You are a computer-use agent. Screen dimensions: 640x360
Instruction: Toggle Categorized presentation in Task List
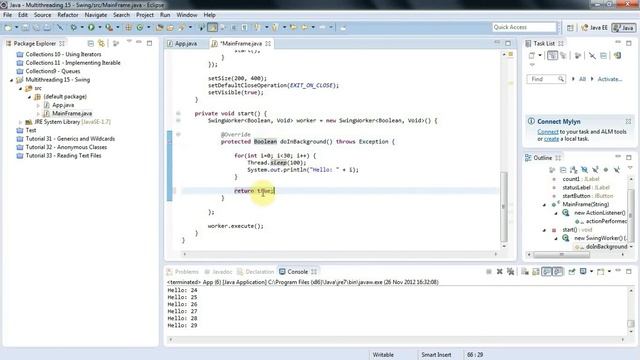tap(552, 56)
